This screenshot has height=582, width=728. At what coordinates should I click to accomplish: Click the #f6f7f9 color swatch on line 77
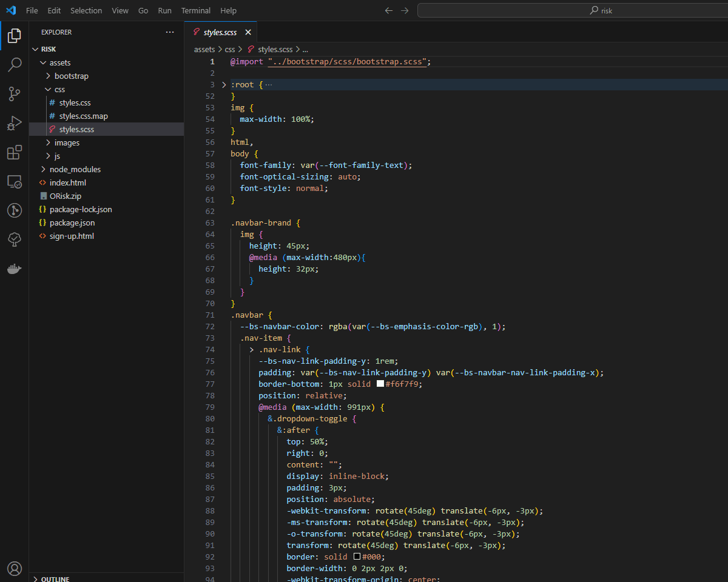coord(380,384)
